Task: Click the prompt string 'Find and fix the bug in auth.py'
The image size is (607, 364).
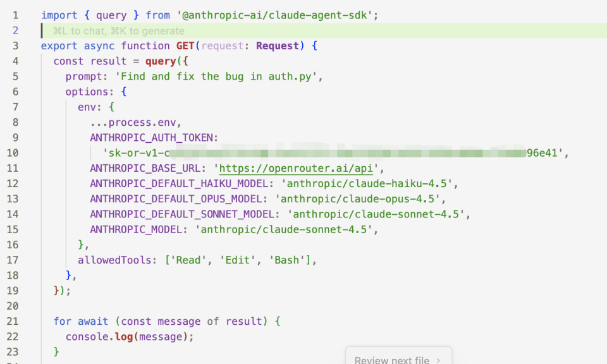Action: coord(216,76)
